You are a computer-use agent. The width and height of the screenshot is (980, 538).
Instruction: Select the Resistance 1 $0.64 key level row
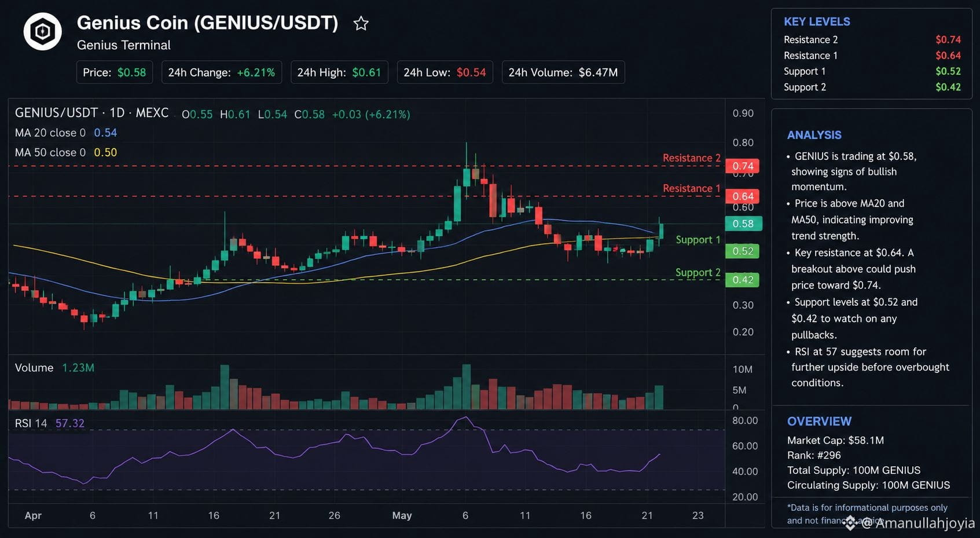[872, 55]
